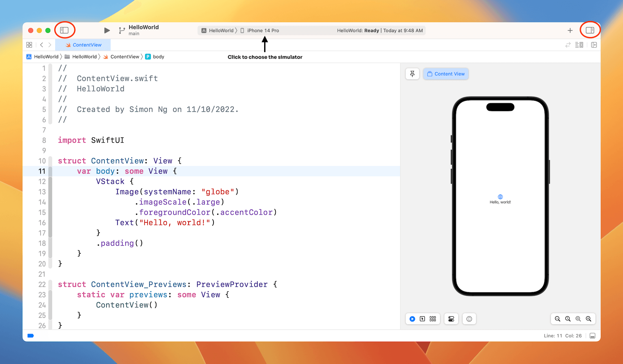This screenshot has height=364, width=623.
Task: Click the main branch indicator
Action: point(134,33)
